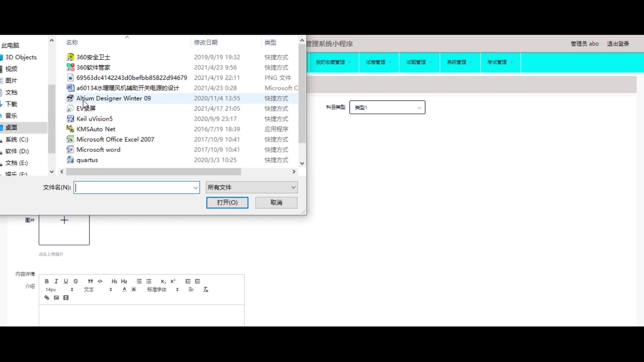Open 软件 (D:) drive in navigation pane
Image resolution: width=644 pixels, height=362 pixels.
(x=17, y=151)
